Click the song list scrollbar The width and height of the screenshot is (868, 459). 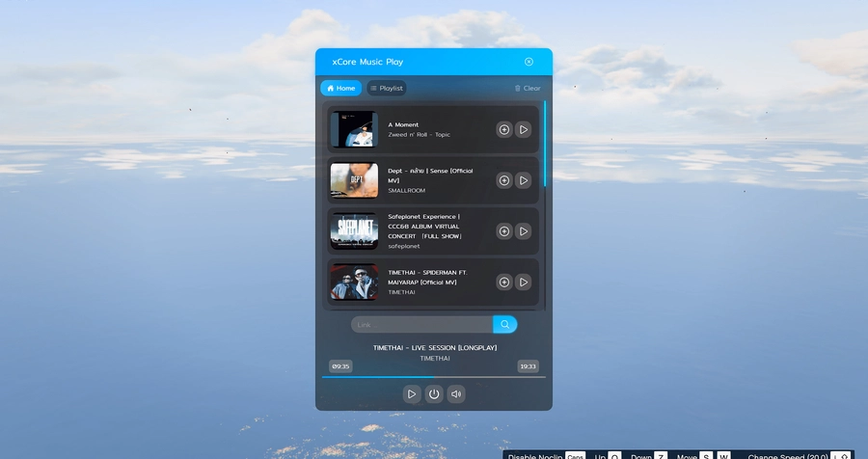pyautogui.click(x=545, y=144)
